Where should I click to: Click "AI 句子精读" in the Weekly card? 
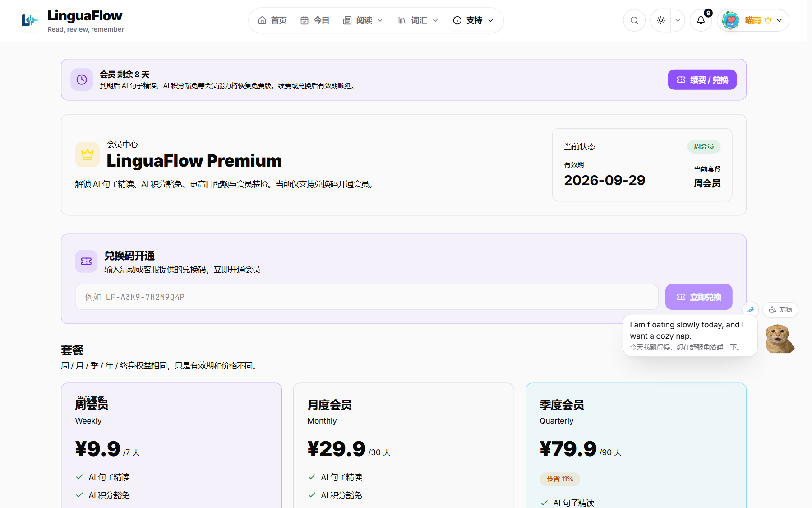click(x=109, y=477)
